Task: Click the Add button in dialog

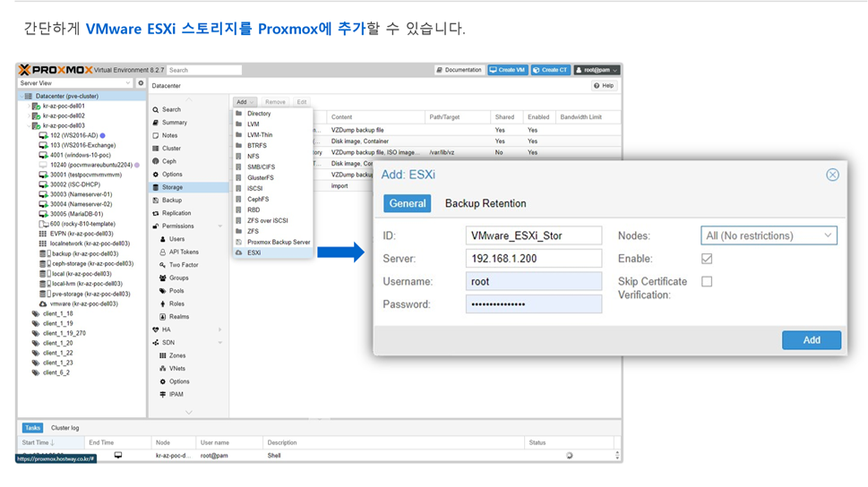Action: 812,340
